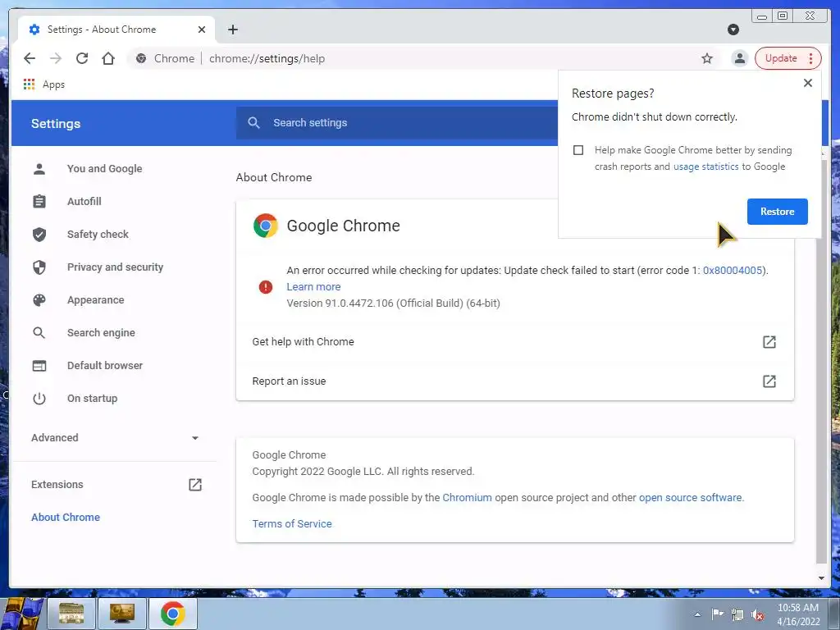Show hidden system tray icons
840x630 pixels.
697,614
